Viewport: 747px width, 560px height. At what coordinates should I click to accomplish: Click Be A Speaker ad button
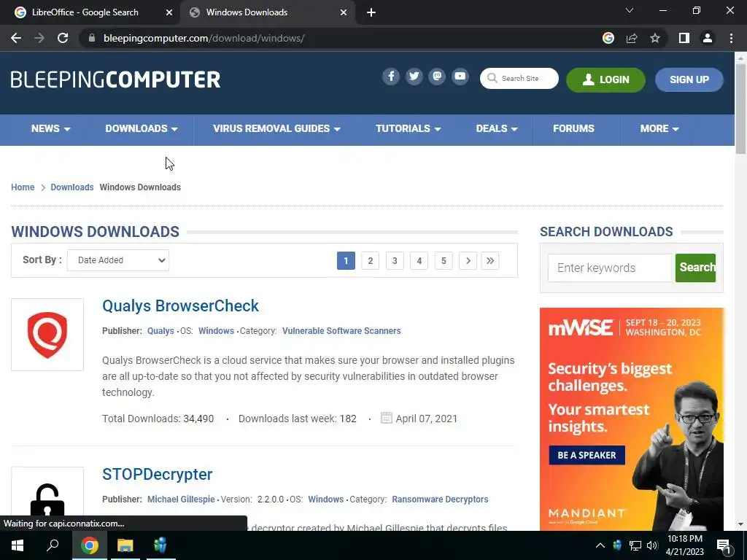coord(587,455)
